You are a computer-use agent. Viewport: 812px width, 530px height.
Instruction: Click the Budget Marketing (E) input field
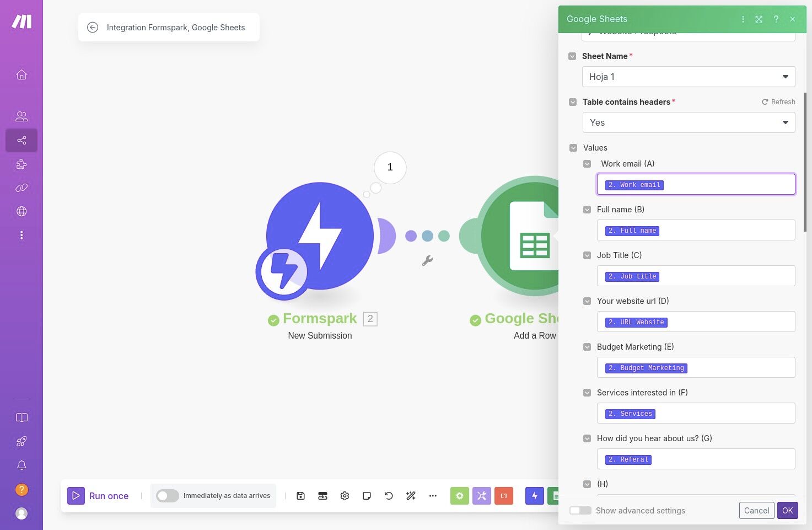click(x=696, y=367)
